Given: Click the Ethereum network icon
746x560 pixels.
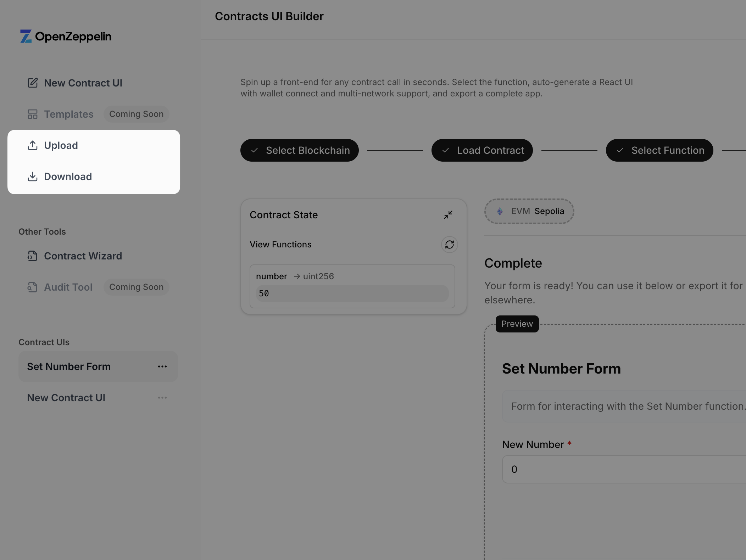Looking at the screenshot, I should [500, 211].
